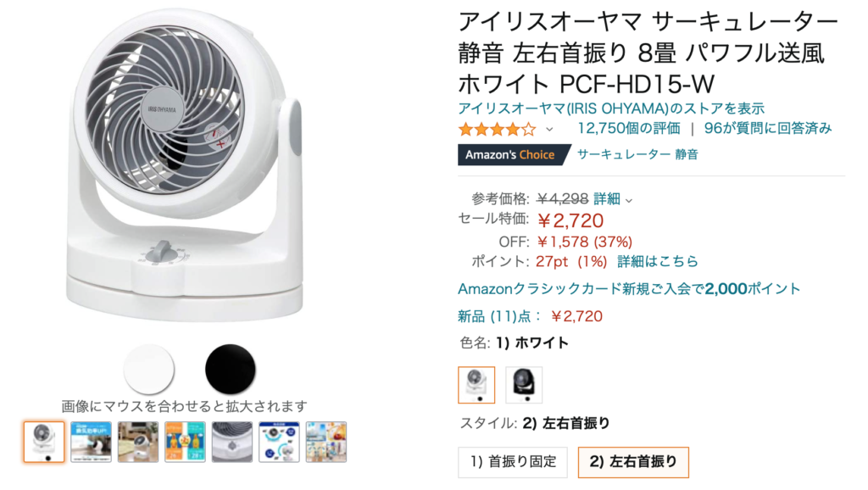Viewport: 868px width, 490px height.
Task: Open the 96が質問に回答済み link
Action: coord(768,129)
